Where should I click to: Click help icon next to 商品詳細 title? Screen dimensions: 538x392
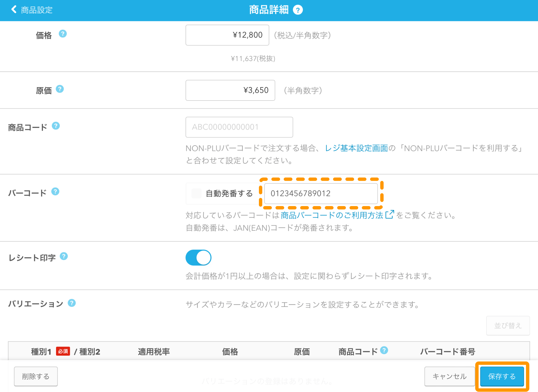coord(298,10)
